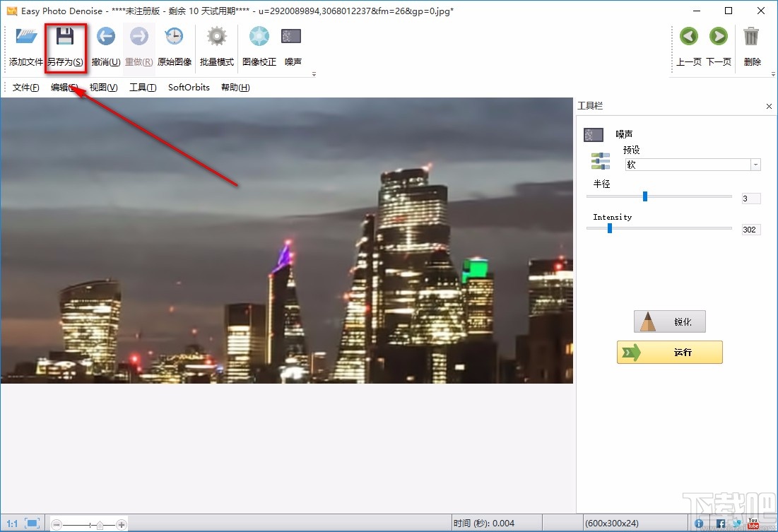
Task: Click the Noise icon in the tool panel
Action: coord(594,134)
